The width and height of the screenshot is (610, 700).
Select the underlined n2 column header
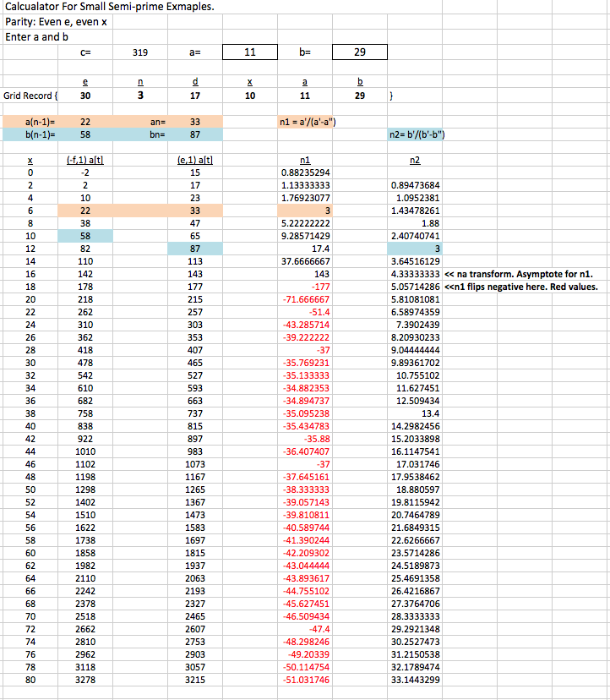[415, 160]
